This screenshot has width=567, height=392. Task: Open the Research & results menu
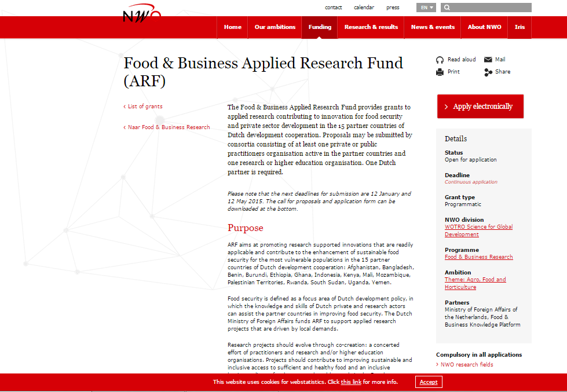coord(371,27)
